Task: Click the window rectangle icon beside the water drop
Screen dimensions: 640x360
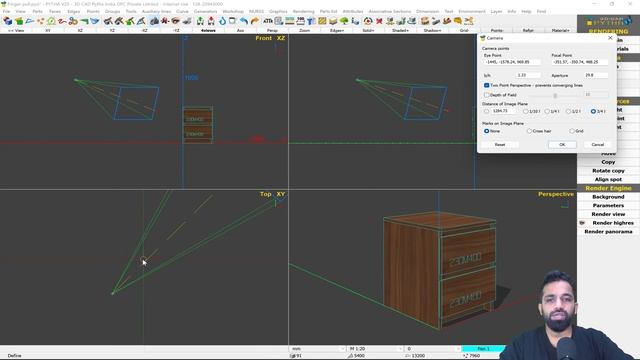Action: (232, 21)
